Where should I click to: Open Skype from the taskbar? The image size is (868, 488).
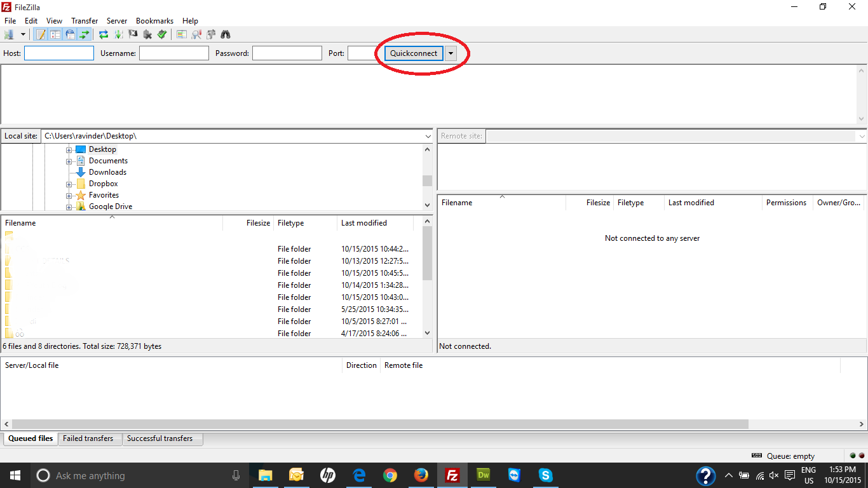(x=545, y=475)
